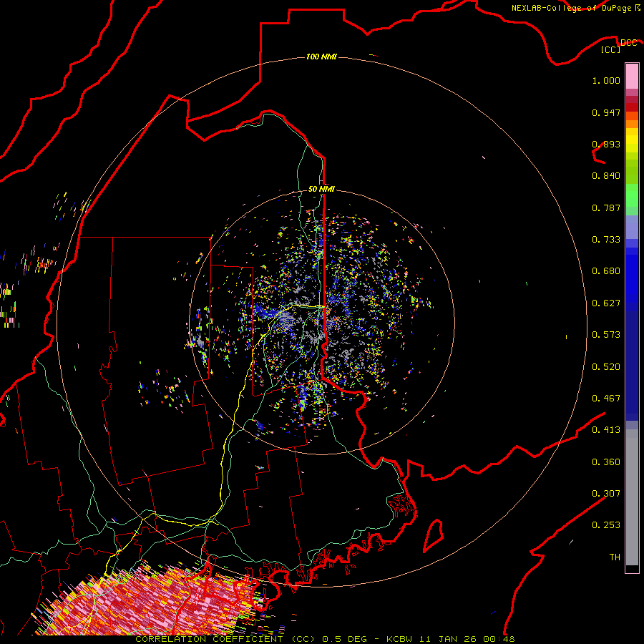Image resolution: width=644 pixels, height=644 pixels.
Task: Click the 0.680 scale value
Action: [x=606, y=271]
